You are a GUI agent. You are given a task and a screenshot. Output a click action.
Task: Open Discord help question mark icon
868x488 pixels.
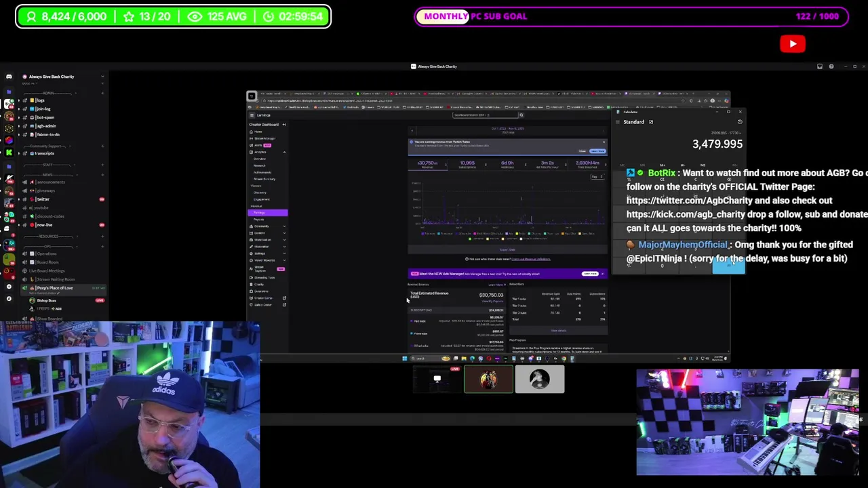coord(831,66)
